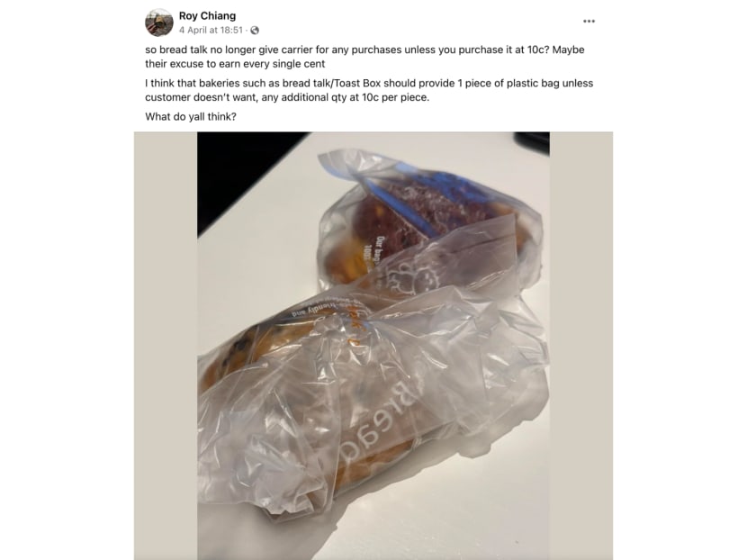Click the right grey margin beside photo
This screenshot has width=747, height=560.
[x=581, y=346]
